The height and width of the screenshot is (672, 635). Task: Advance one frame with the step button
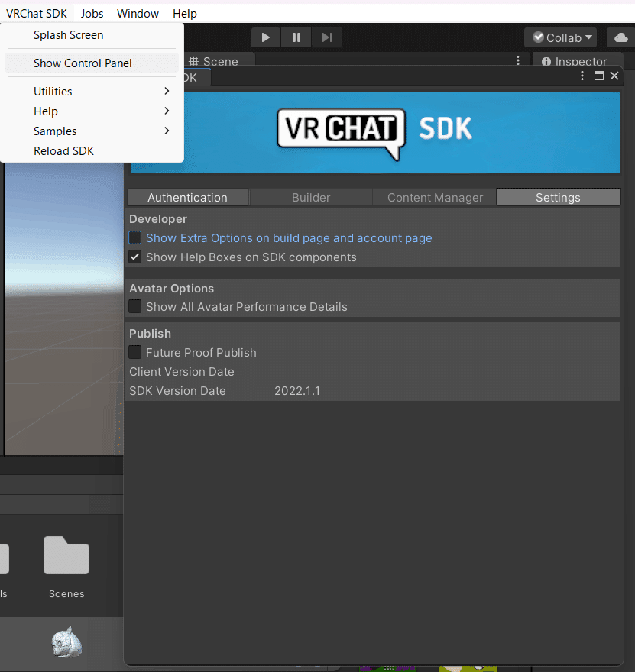(327, 37)
